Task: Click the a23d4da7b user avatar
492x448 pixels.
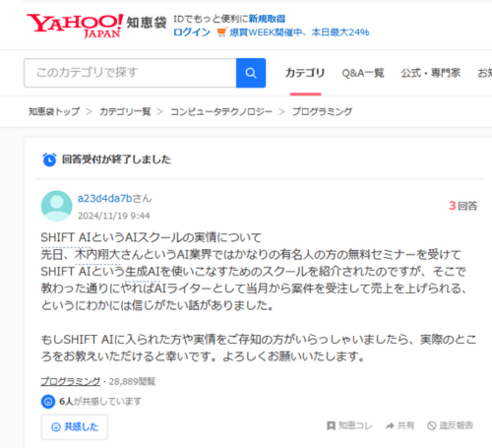Action: pyautogui.click(x=56, y=206)
